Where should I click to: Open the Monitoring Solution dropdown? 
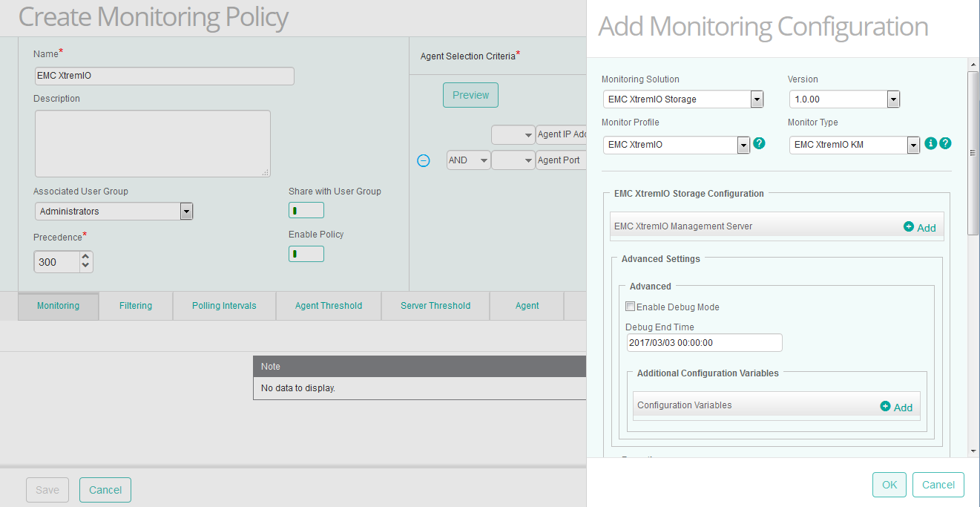[x=756, y=99]
